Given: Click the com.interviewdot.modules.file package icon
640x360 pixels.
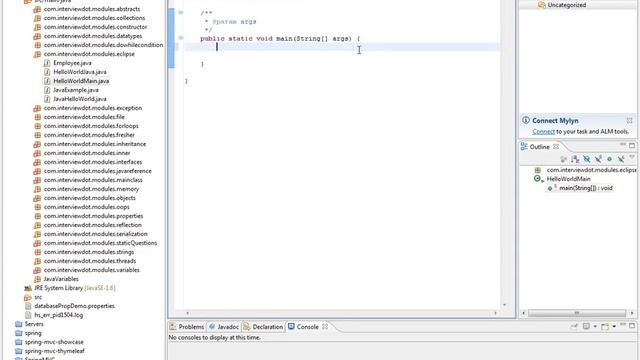Looking at the screenshot, I should click(x=37, y=117).
